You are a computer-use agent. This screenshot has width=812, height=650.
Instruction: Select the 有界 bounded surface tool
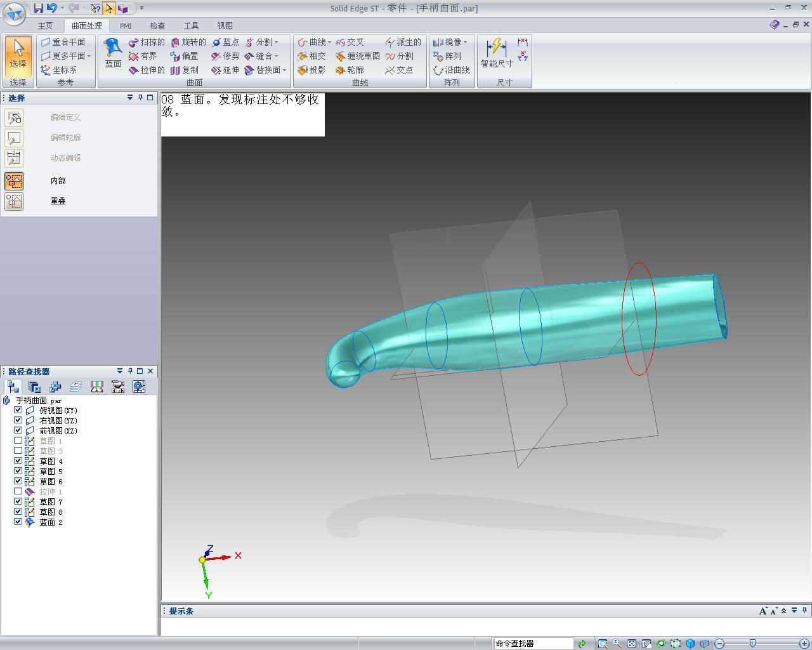(x=143, y=56)
